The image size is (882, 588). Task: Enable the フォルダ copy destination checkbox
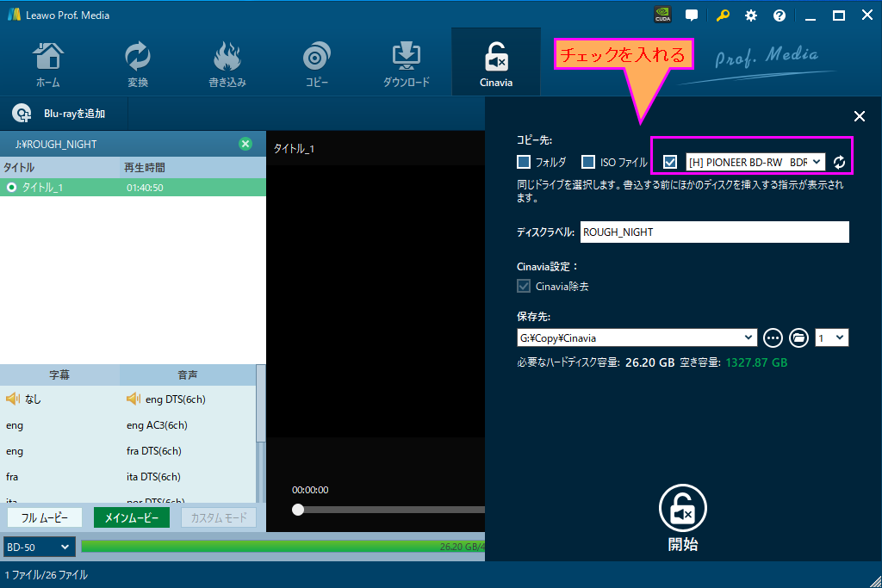tap(523, 162)
